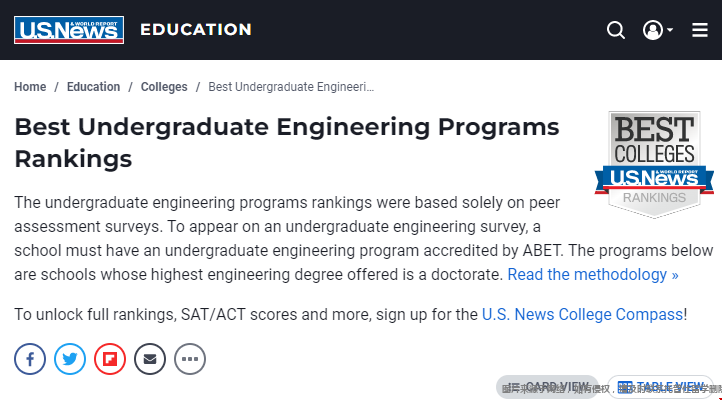This screenshot has width=722, height=400.
Task: Go to Education breadcrumb
Action: pyautogui.click(x=93, y=87)
